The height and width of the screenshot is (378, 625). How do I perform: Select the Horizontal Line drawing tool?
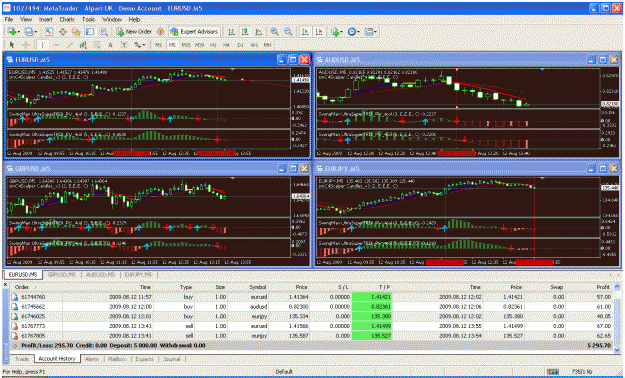pos(56,45)
